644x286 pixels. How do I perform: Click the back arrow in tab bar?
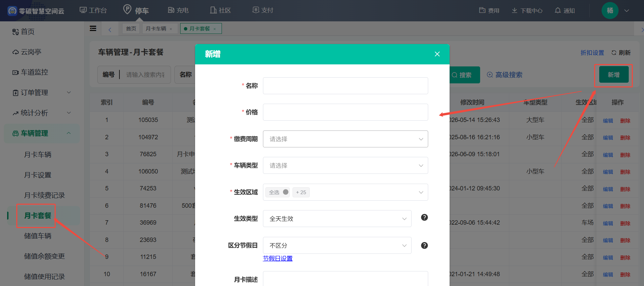(x=110, y=29)
